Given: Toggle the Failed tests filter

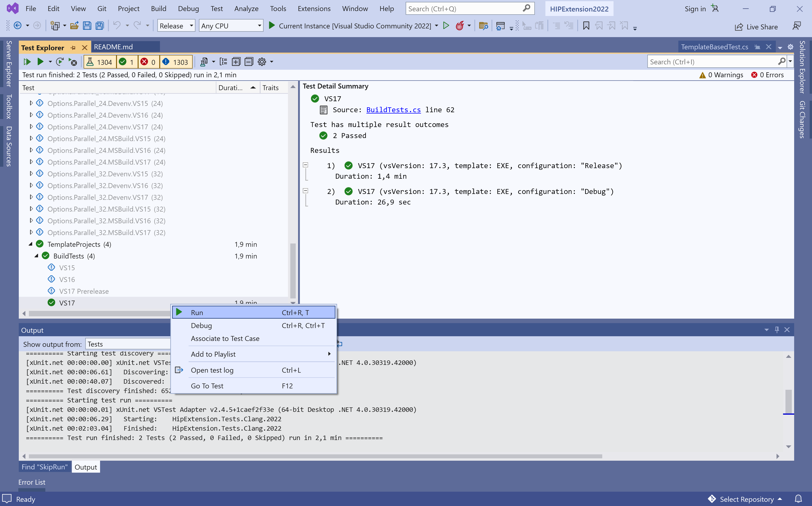Looking at the screenshot, I should click(x=148, y=62).
